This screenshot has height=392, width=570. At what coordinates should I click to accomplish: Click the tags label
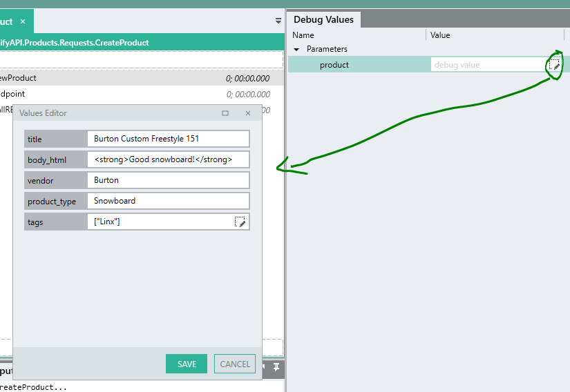pyautogui.click(x=35, y=222)
